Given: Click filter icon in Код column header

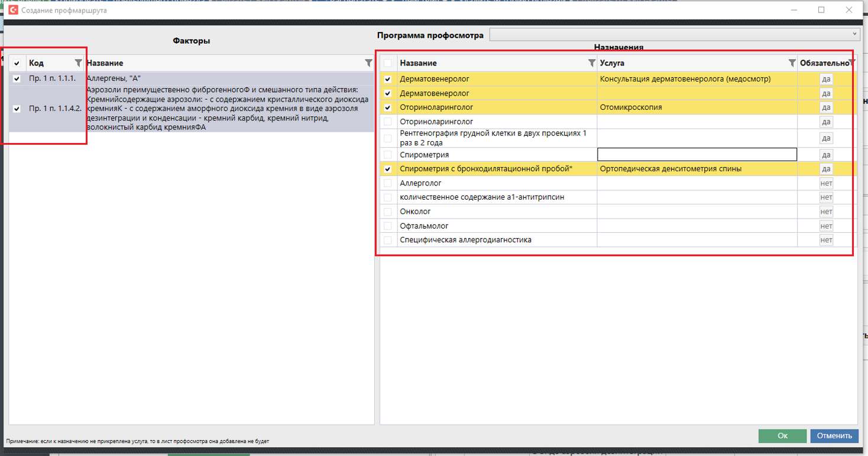Looking at the screenshot, I should pos(79,63).
